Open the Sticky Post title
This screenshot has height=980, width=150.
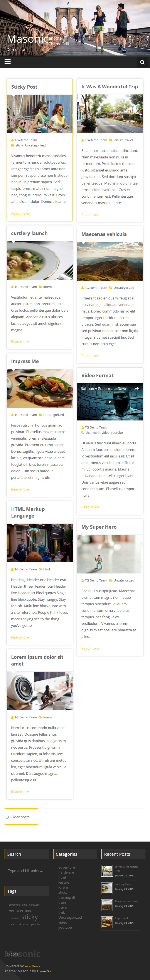(x=24, y=87)
